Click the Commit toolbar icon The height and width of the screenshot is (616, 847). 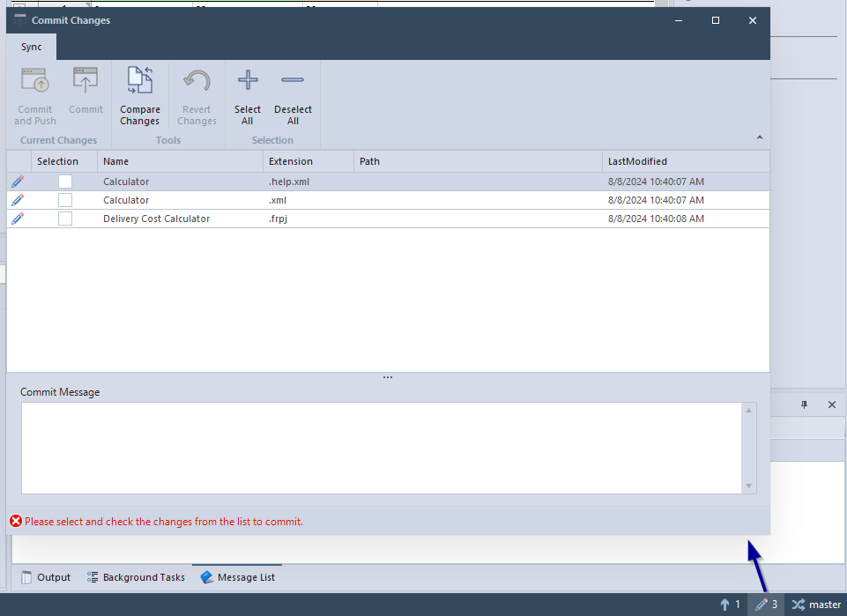(x=85, y=80)
